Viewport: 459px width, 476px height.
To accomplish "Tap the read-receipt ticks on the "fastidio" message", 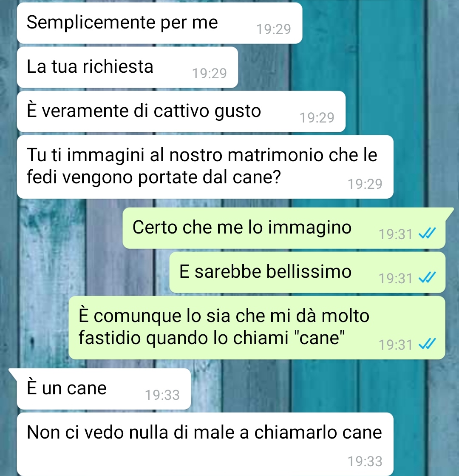I will [x=427, y=344].
